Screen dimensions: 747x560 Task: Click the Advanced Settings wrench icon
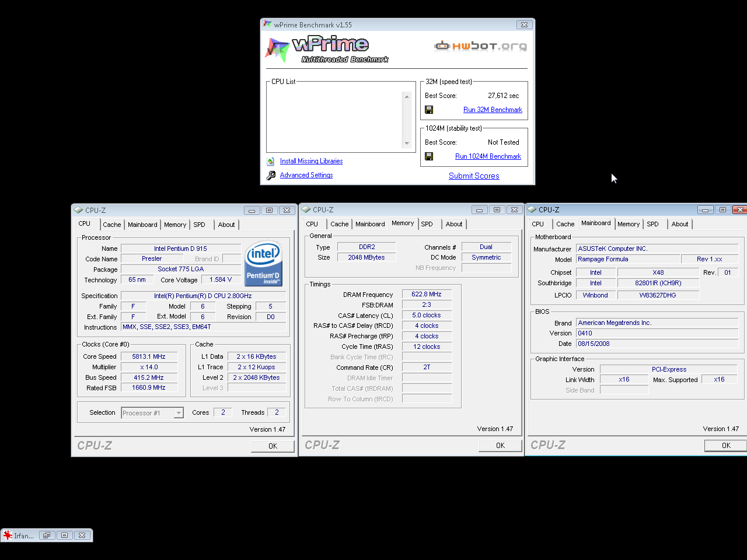click(271, 175)
